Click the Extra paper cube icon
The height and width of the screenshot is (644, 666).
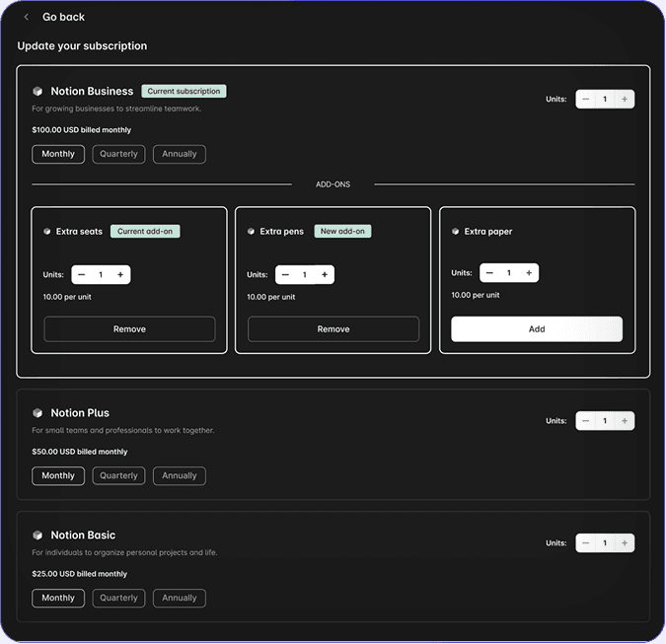click(455, 232)
